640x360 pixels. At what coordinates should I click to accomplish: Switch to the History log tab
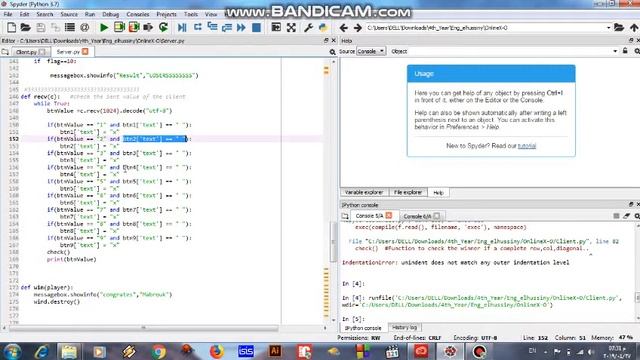coord(404,328)
